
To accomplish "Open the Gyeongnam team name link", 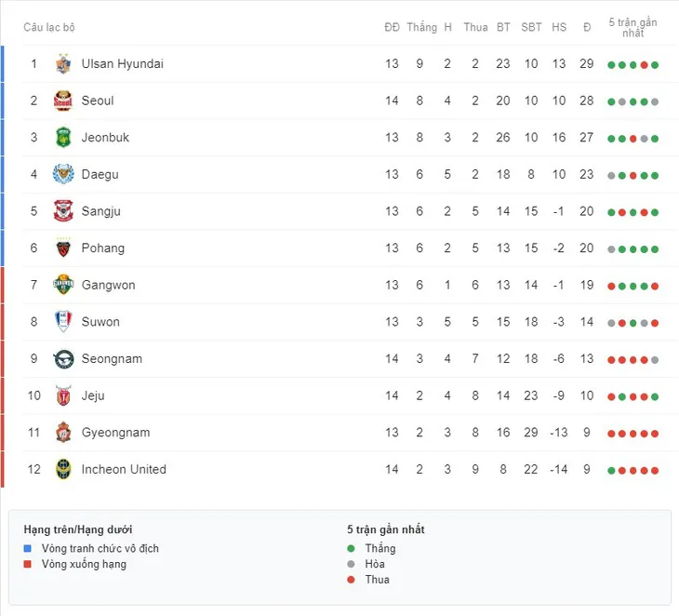I will pyautogui.click(x=115, y=433).
